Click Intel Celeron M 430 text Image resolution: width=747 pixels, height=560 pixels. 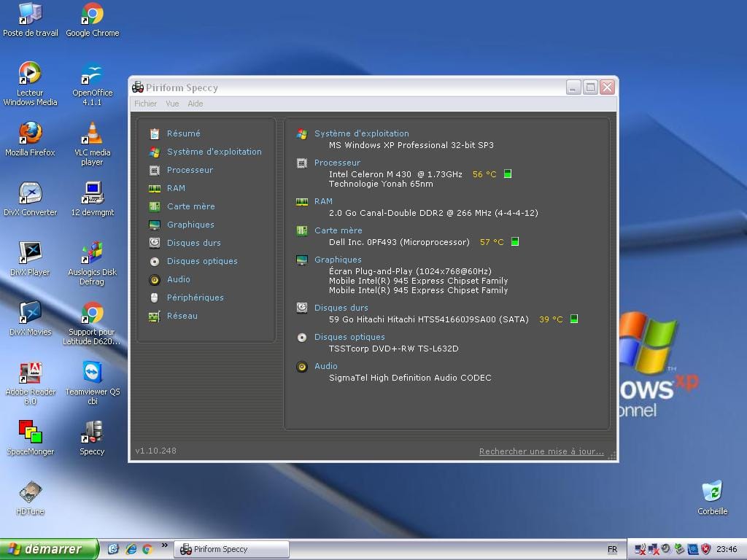370,174
